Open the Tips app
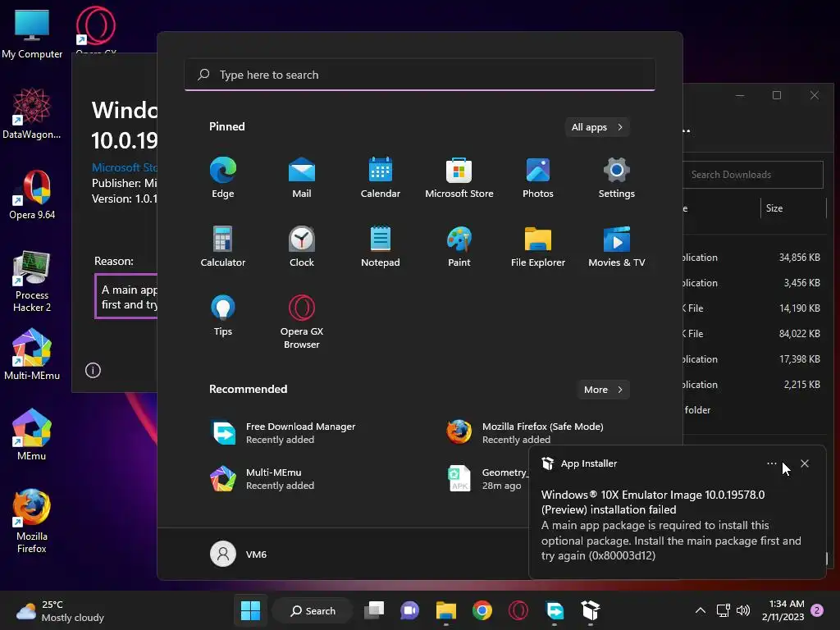The width and height of the screenshot is (840, 630). tap(223, 316)
